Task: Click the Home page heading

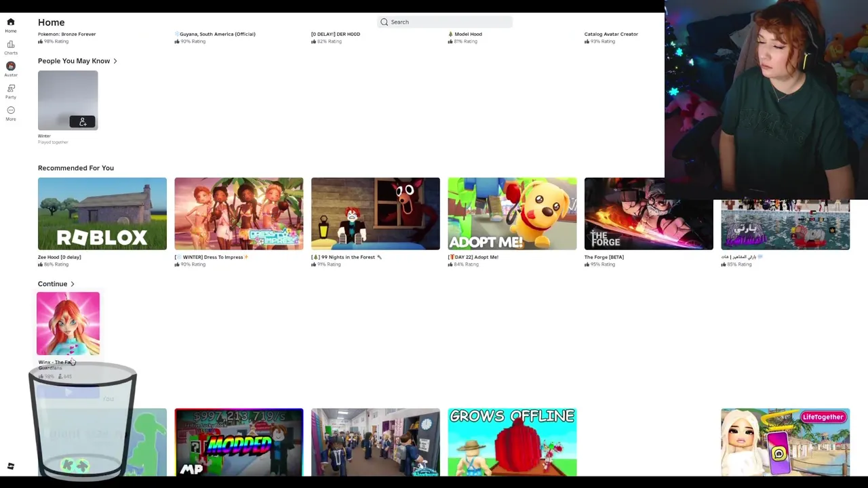Action: coord(52,22)
